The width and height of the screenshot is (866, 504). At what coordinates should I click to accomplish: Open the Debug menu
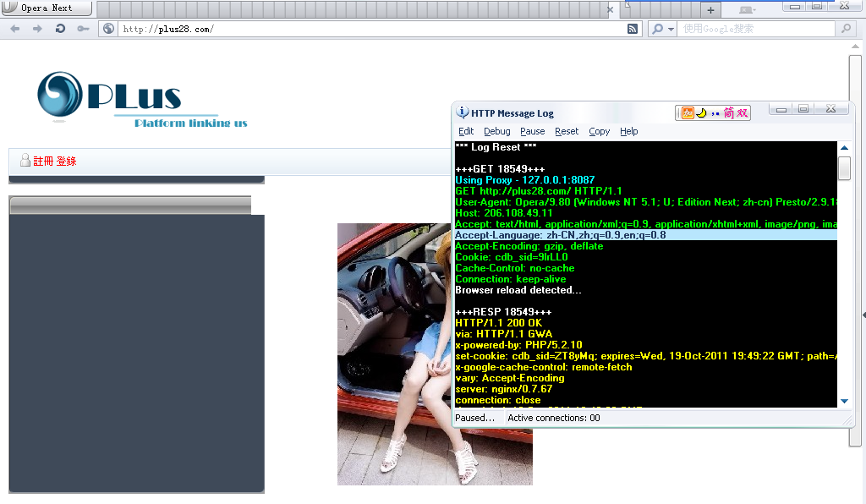tap(497, 131)
